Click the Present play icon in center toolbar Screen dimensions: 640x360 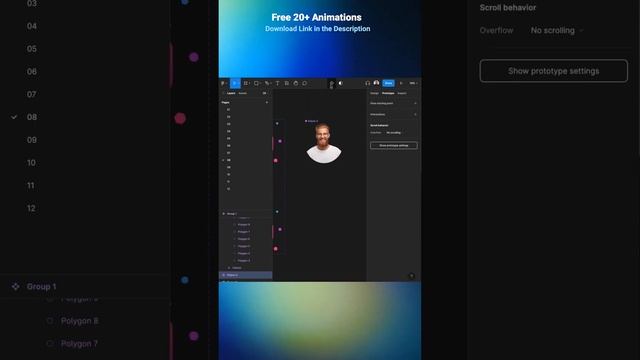point(401,83)
